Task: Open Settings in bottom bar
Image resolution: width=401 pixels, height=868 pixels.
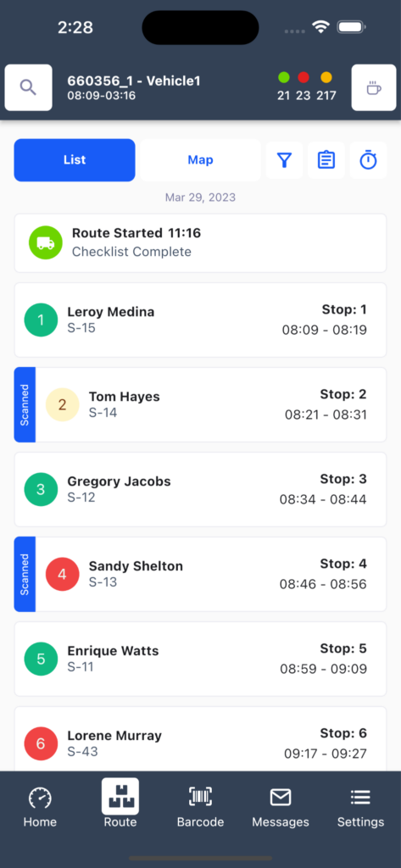Action: [x=360, y=807]
